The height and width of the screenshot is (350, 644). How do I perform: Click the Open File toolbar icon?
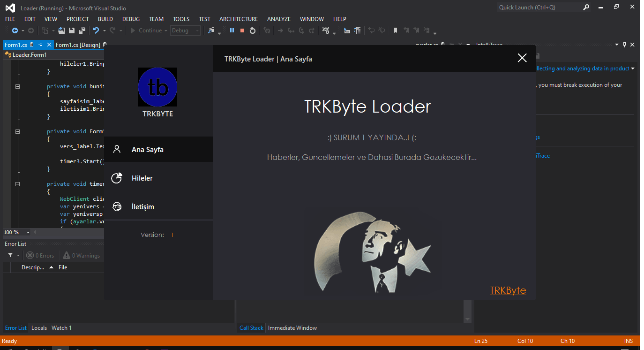61,30
